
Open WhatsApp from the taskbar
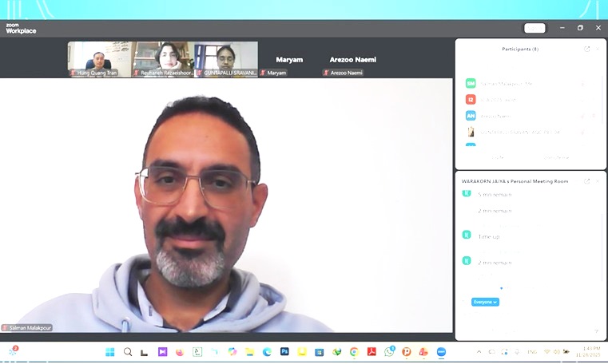coord(389,351)
